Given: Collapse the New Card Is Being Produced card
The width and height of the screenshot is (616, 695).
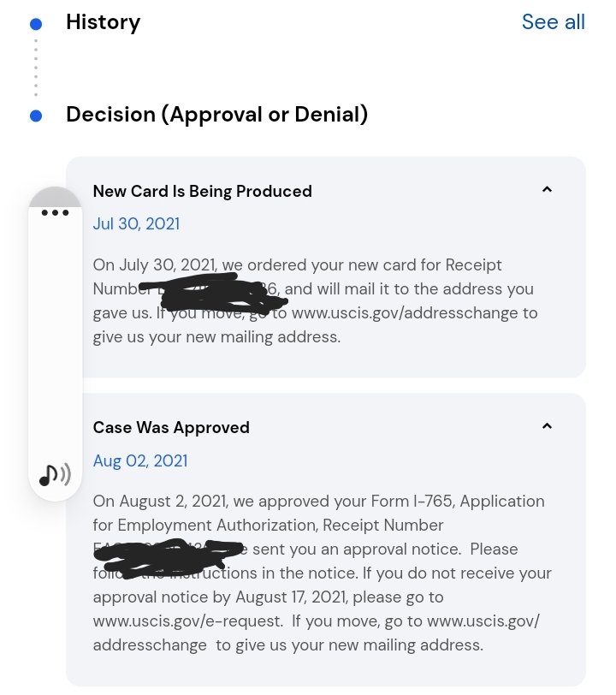Looking at the screenshot, I should tap(548, 190).
